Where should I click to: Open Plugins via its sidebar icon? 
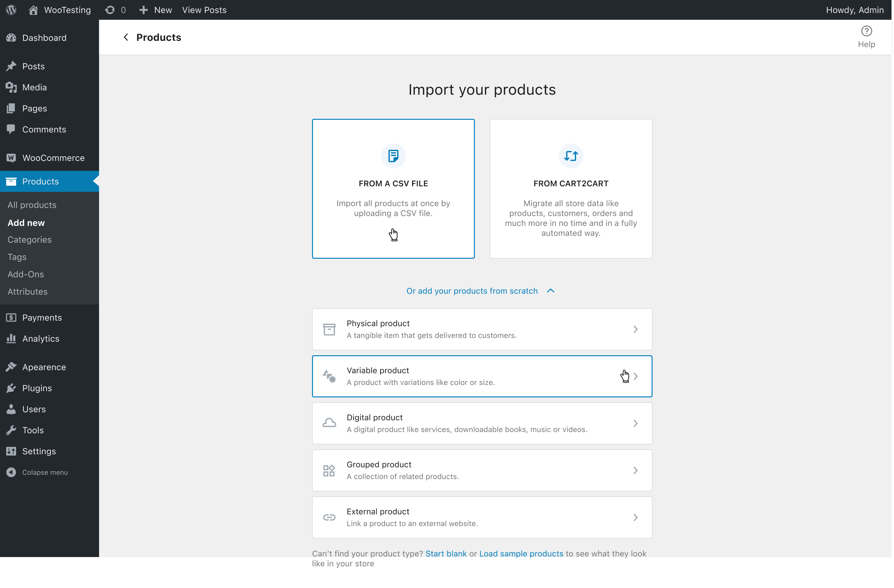(x=11, y=388)
